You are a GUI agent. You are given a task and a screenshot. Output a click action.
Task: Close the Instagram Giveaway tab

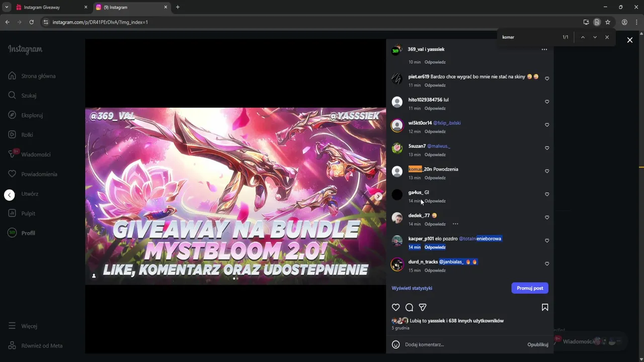point(86,7)
